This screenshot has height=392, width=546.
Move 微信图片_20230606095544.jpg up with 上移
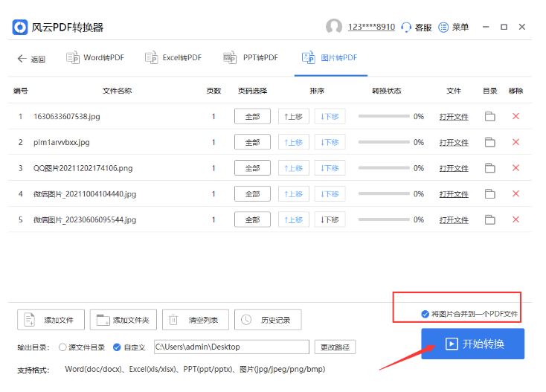[x=294, y=219]
